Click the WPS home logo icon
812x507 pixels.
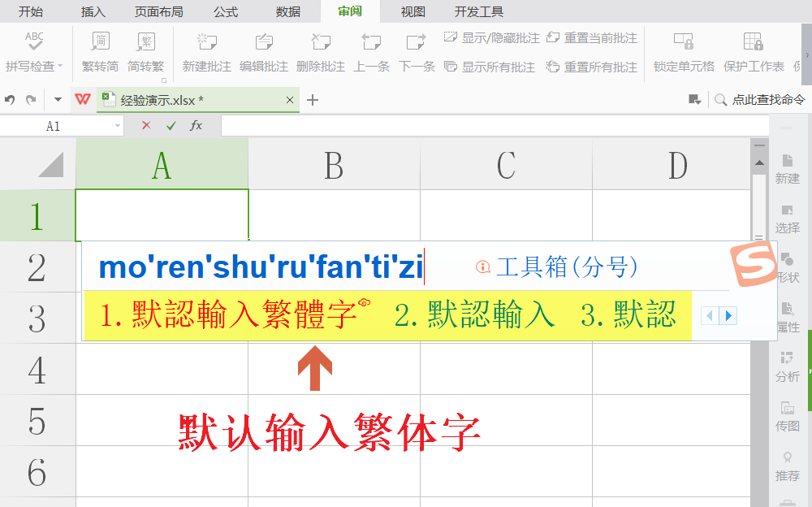(83, 100)
